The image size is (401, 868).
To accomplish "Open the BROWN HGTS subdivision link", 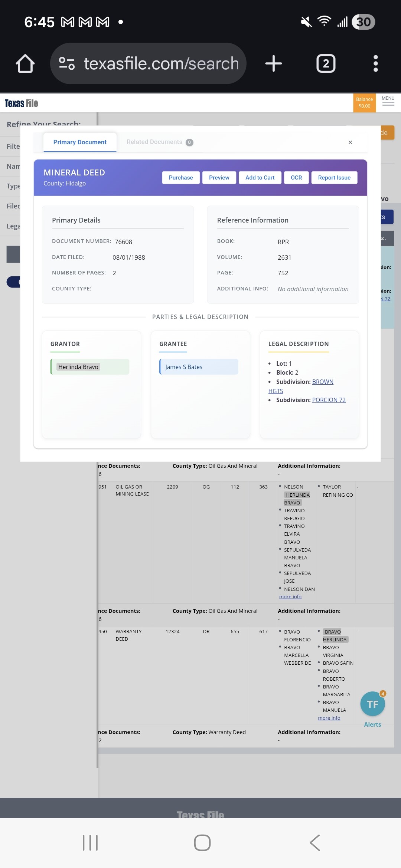I will (x=322, y=382).
